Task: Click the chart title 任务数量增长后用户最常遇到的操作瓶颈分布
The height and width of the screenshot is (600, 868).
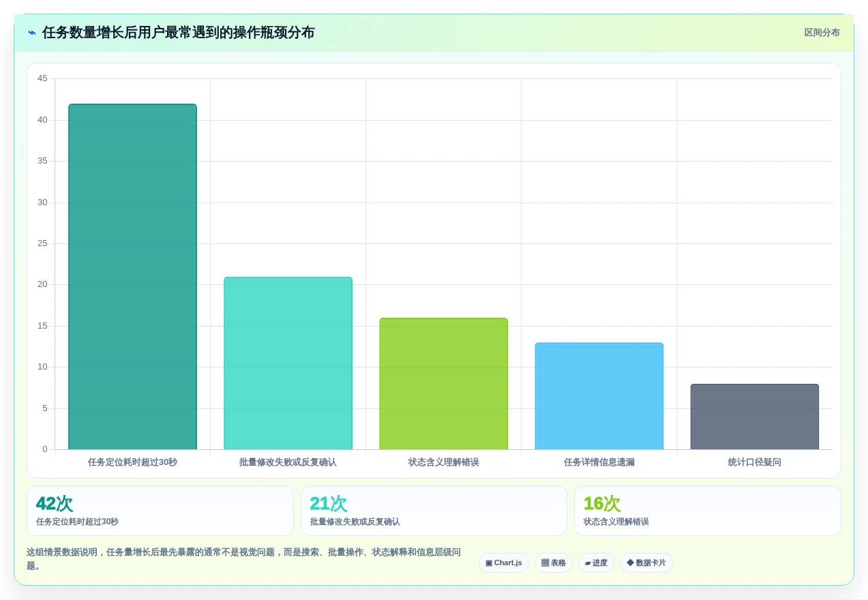Action: pos(179,33)
